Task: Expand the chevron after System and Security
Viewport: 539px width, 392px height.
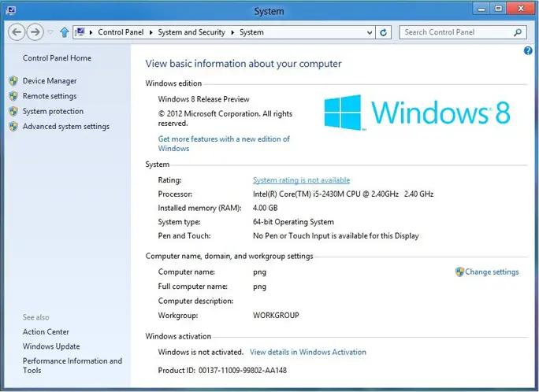Action: click(x=232, y=32)
